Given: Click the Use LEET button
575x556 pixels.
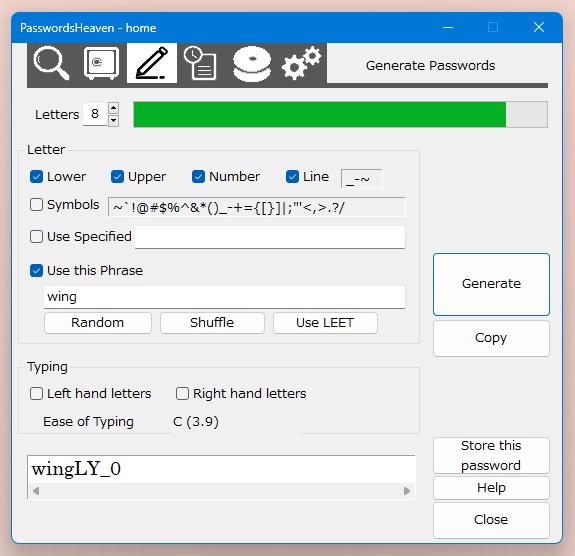Looking at the screenshot, I should pyautogui.click(x=325, y=323).
